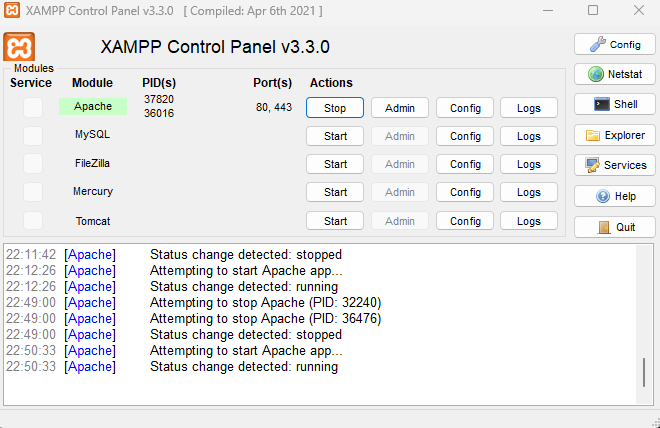Open Config with the wrench icon
Viewport: 660px width, 428px height.
[615, 44]
